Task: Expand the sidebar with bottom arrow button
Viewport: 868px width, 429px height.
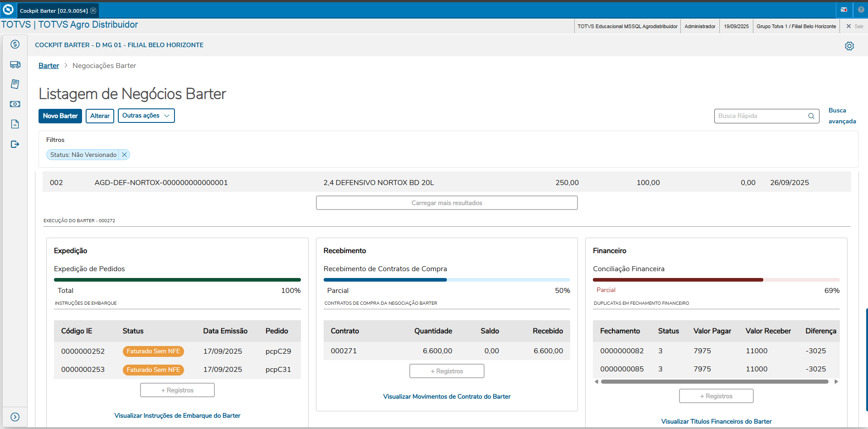Action: tap(15, 417)
